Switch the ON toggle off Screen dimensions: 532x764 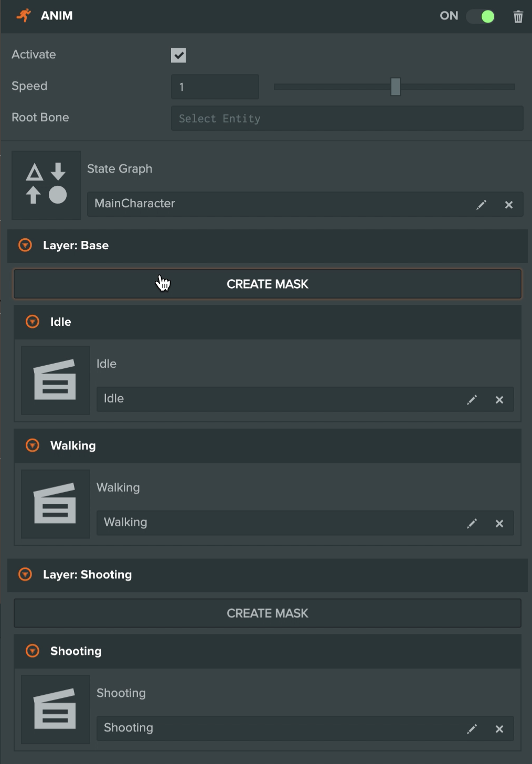(x=480, y=16)
